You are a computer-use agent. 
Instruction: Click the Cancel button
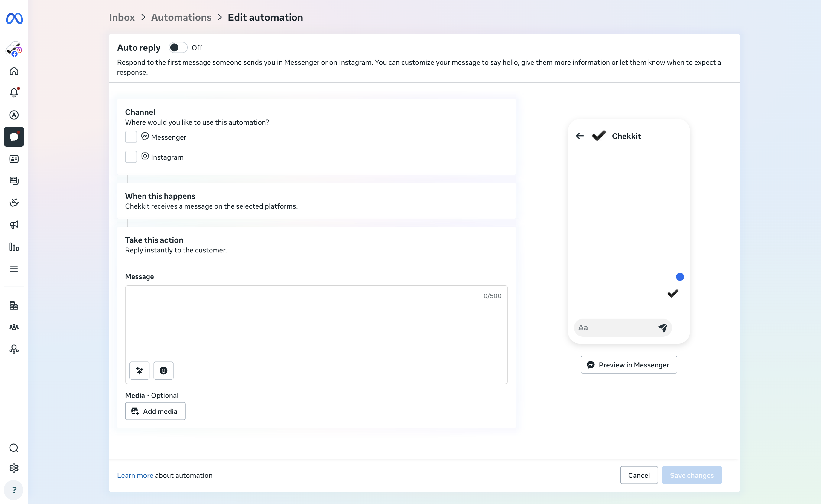(x=638, y=475)
